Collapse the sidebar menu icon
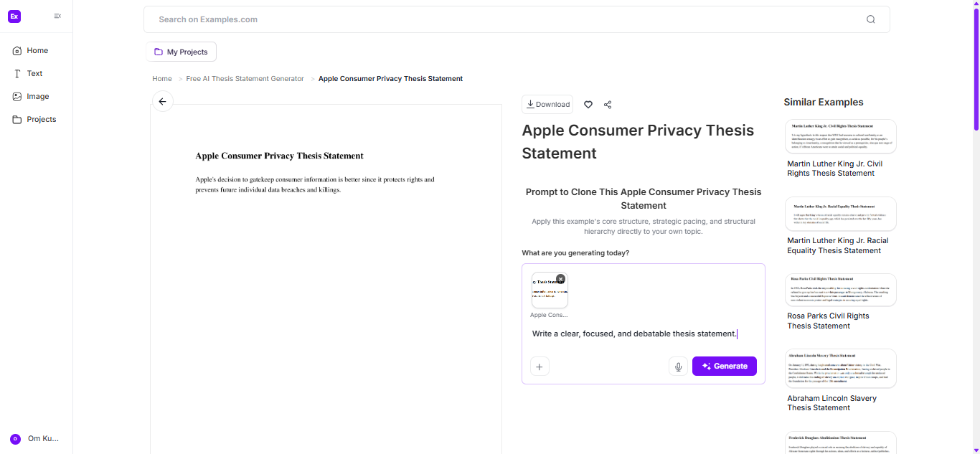 click(57, 16)
